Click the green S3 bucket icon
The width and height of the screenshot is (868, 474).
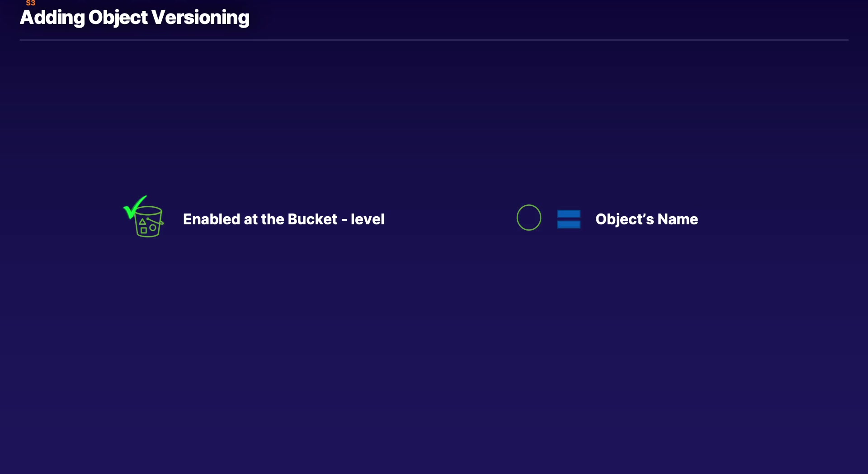[148, 222]
